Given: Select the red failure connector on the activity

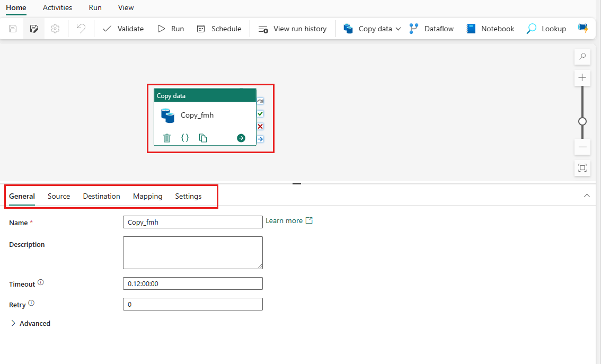Looking at the screenshot, I should tap(260, 126).
